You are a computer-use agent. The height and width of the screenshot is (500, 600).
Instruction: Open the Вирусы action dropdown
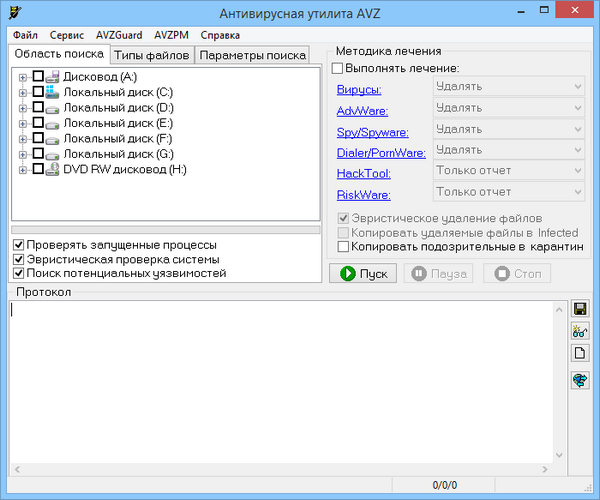click(x=508, y=86)
